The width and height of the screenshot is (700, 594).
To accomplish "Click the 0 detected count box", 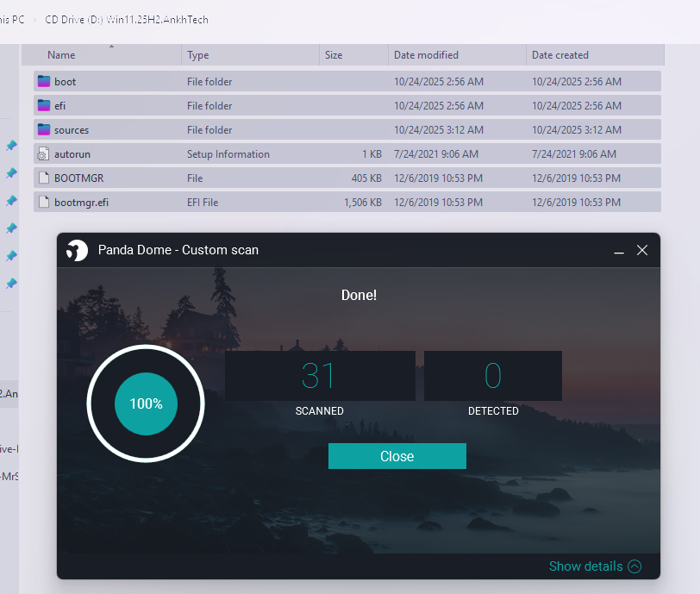I will (493, 376).
